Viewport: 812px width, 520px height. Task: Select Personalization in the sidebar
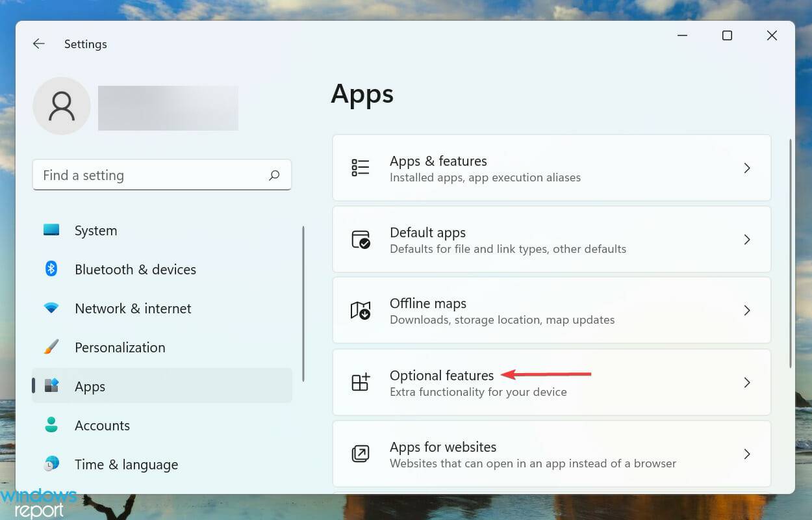(120, 347)
